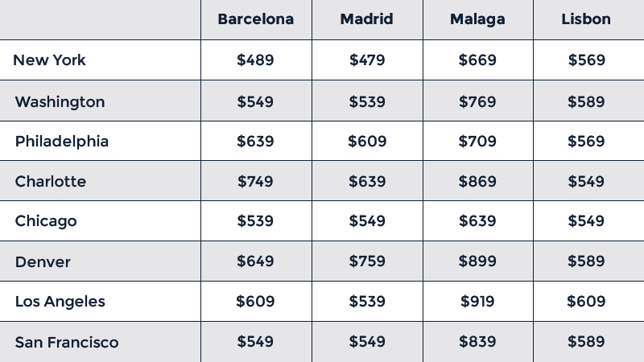Screen dimensions: 644x362
Task: Click the Philadelphia row label
Action: pyautogui.click(x=62, y=142)
